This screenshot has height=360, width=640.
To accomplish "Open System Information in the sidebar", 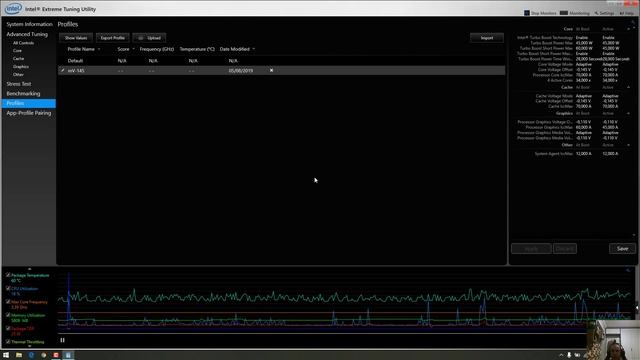I will point(29,24).
